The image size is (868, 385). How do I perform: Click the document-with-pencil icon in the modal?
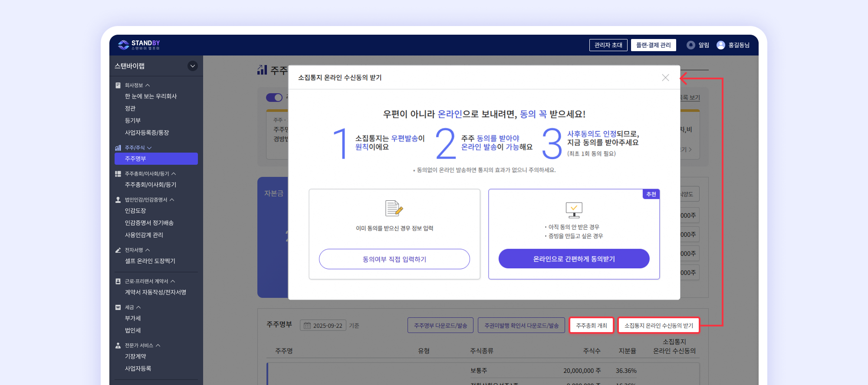coord(394,208)
